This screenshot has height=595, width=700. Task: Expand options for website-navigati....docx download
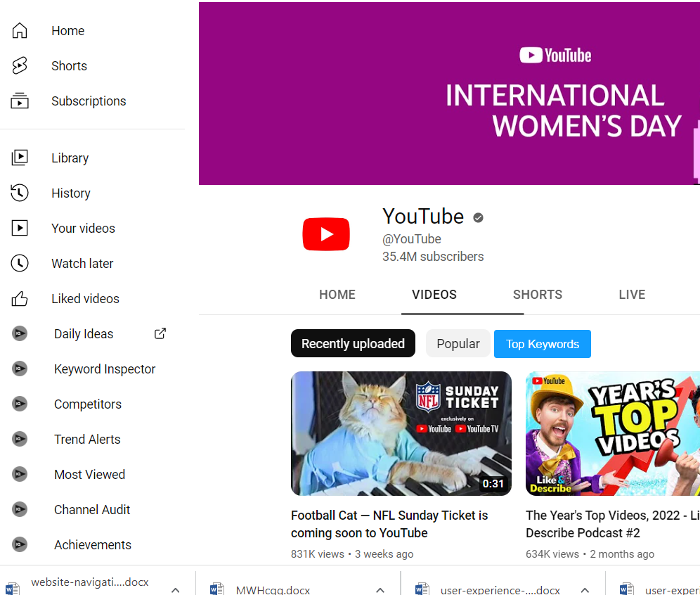coord(176,590)
